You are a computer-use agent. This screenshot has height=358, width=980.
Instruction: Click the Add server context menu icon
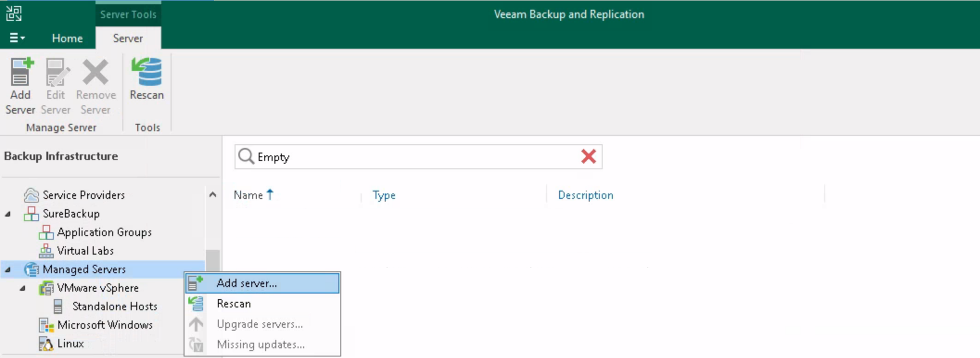coord(196,283)
